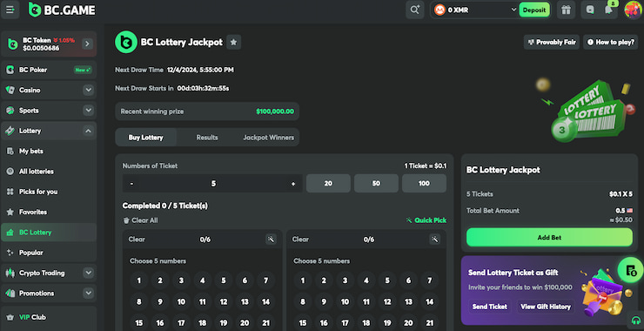The width and height of the screenshot is (644, 331).
Task: Expand the Sports sidebar section
Action: 88,111
